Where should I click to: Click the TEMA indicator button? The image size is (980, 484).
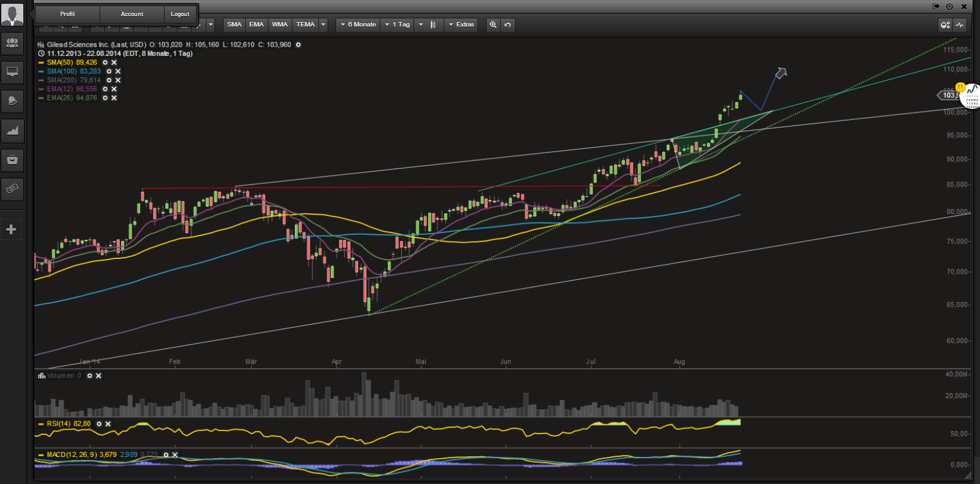pos(305,25)
